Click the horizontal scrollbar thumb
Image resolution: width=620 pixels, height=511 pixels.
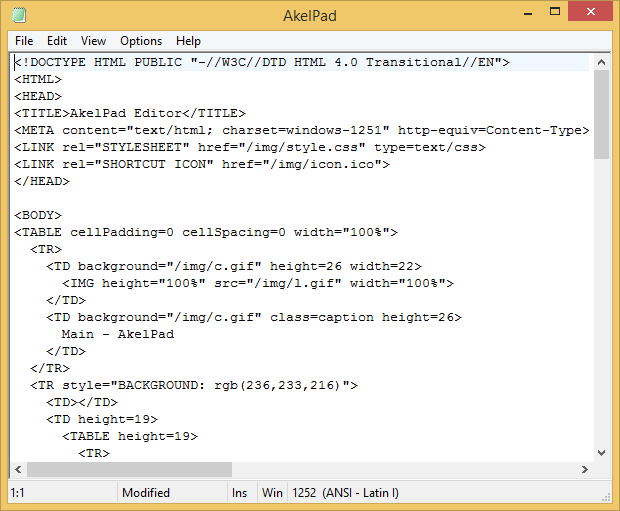pyautogui.click(x=129, y=469)
